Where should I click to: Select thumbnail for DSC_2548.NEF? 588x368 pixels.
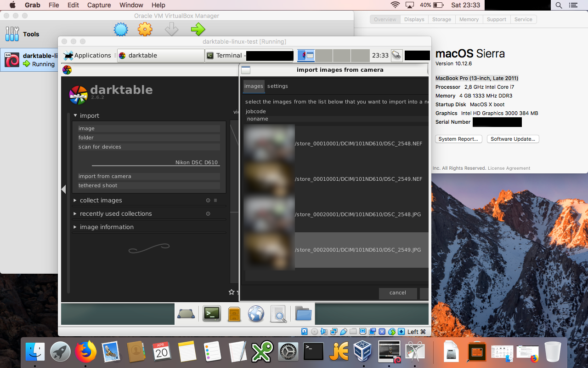(270, 144)
